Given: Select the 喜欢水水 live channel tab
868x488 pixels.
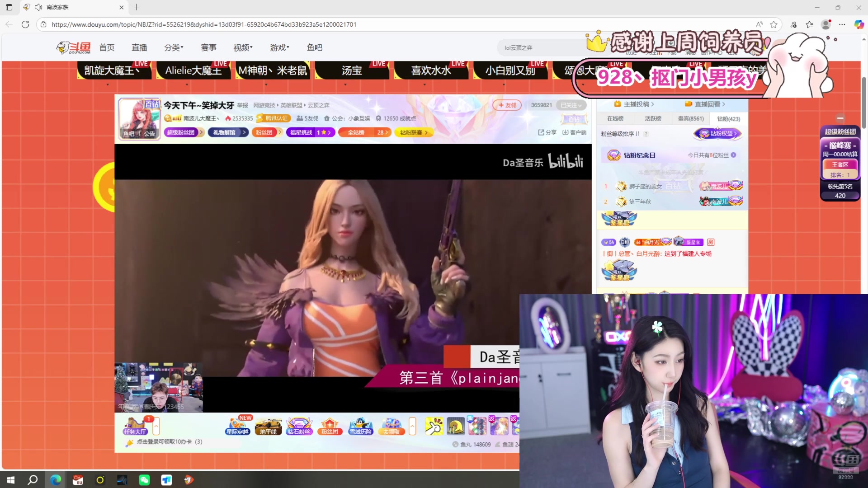Looking at the screenshot, I should (x=431, y=70).
